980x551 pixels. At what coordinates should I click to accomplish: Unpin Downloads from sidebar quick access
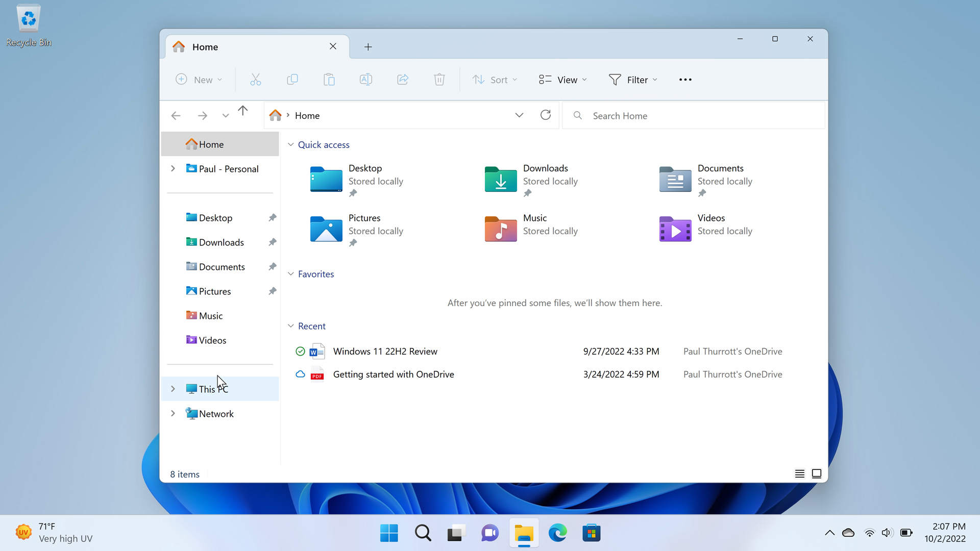(273, 242)
